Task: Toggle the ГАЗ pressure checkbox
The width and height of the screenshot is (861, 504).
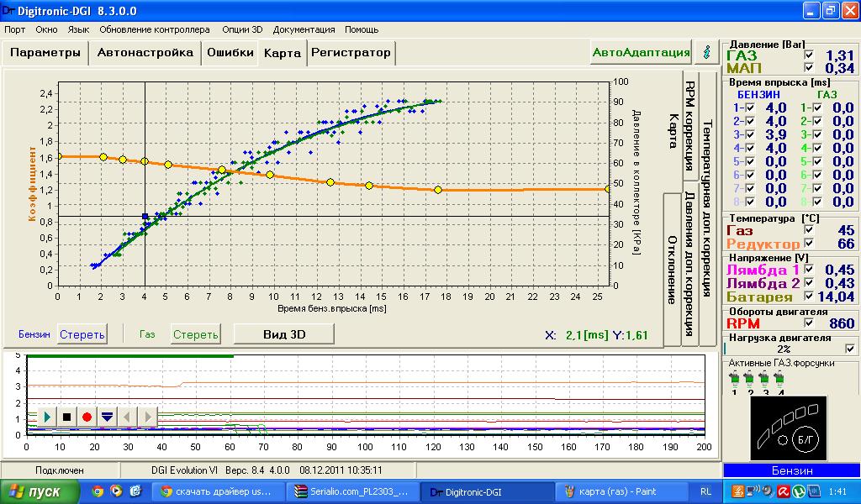Action: point(809,55)
